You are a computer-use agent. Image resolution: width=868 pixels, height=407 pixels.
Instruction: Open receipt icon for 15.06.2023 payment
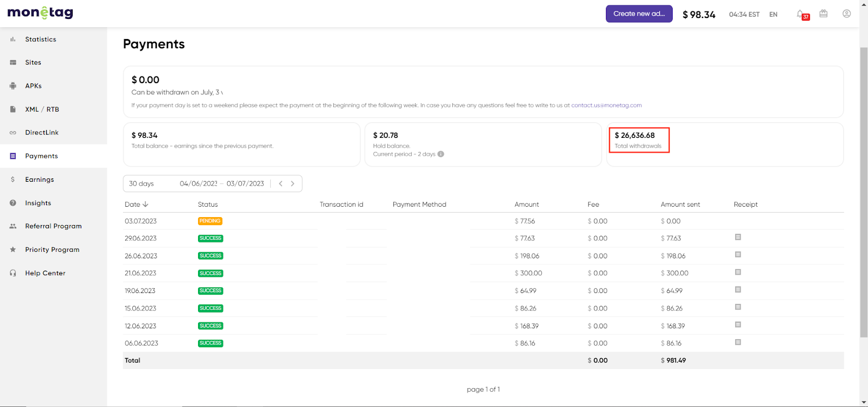[738, 307]
